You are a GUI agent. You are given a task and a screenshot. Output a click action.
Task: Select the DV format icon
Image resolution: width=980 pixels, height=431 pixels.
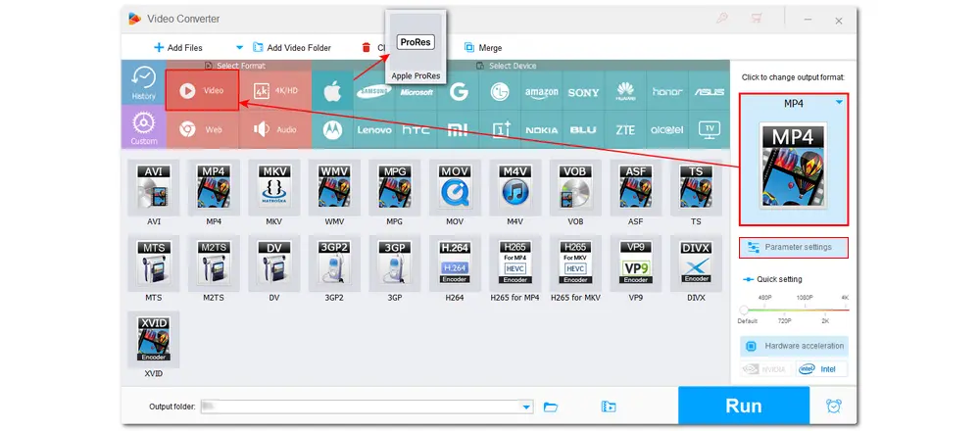(273, 263)
